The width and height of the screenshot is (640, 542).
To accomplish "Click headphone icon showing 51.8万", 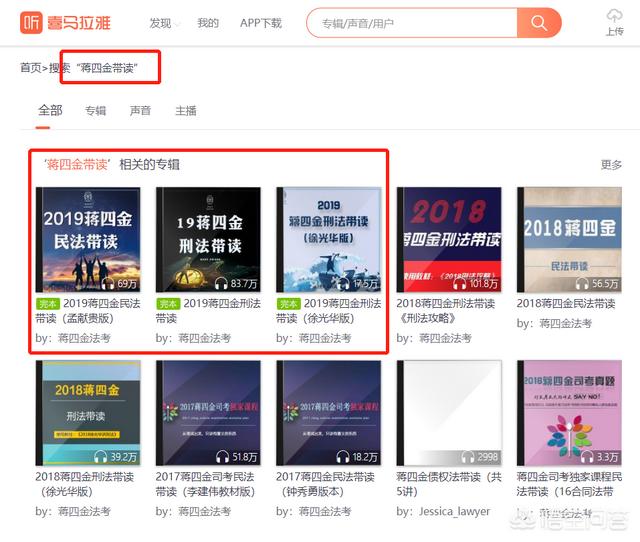I will (222, 457).
